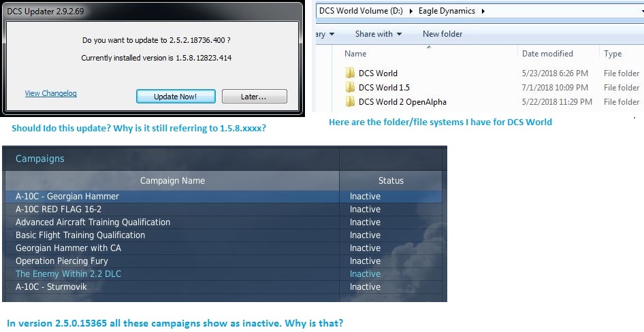The image size is (644, 332).
Task: Select Advanced Aircraft Training Qualification campaign
Action: pyautogui.click(x=223, y=222)
